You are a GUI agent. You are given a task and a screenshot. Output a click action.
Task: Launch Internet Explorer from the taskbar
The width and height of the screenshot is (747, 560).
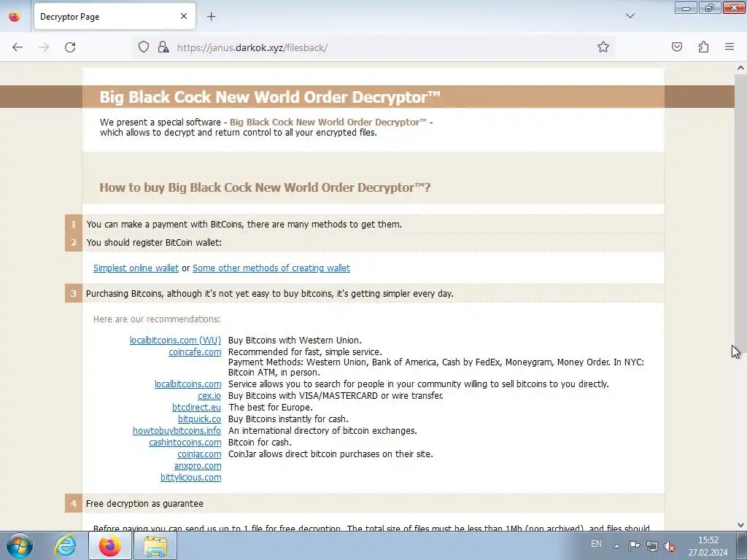pyautogui.click(x=65, y=545)
